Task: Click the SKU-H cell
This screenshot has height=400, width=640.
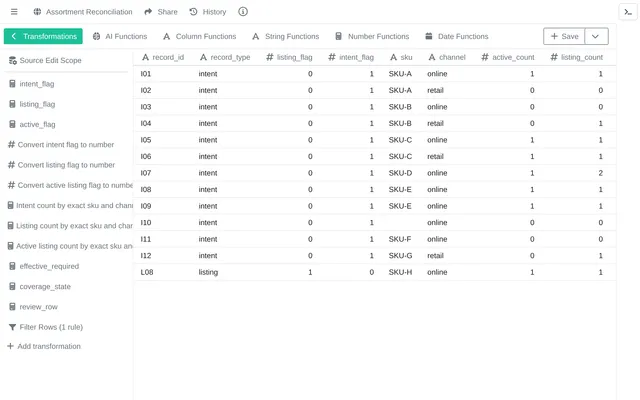Action: pyautogui.click(x=400, y=272)
